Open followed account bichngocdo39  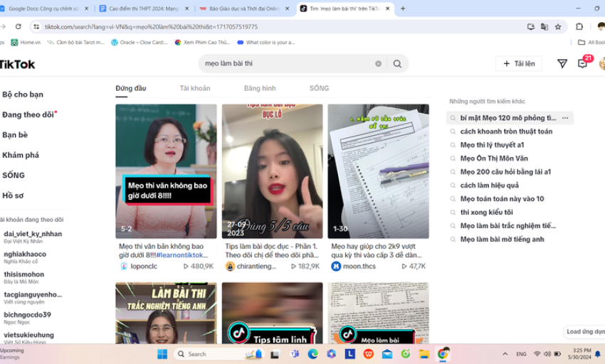tap(27, 318)
